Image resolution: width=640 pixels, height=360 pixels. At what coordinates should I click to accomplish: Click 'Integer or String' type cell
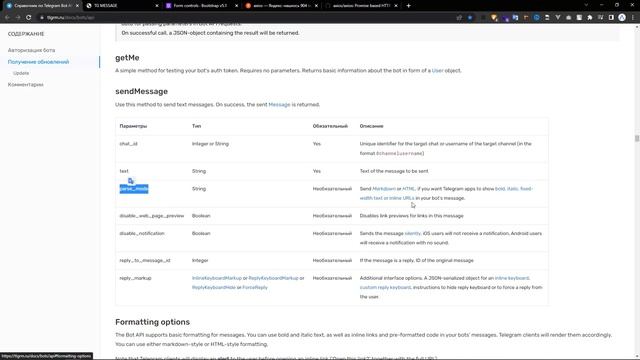(x=210, y=144)
